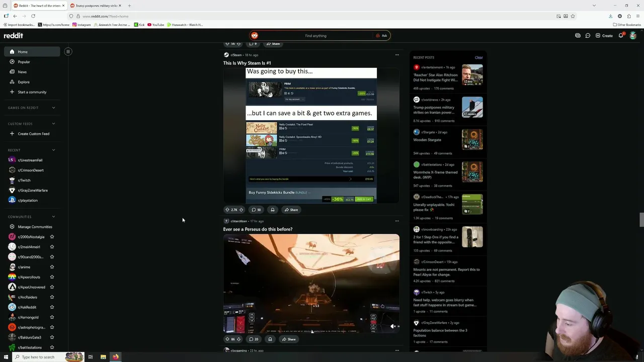The width and height of the screenshot is (644, 362).
Task: Open the Wooden Stargate post thumbnail
Action: pos(472,140)
